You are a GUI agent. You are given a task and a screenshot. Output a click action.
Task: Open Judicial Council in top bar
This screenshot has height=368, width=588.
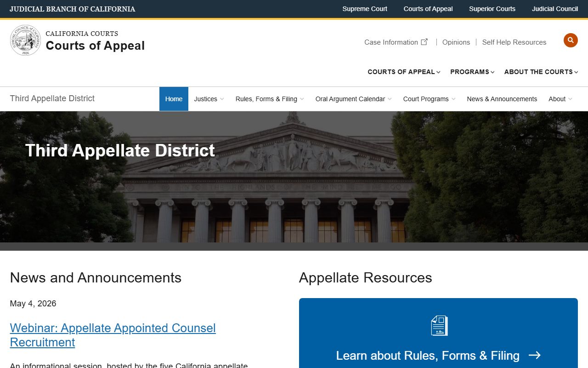pos(555,9)
